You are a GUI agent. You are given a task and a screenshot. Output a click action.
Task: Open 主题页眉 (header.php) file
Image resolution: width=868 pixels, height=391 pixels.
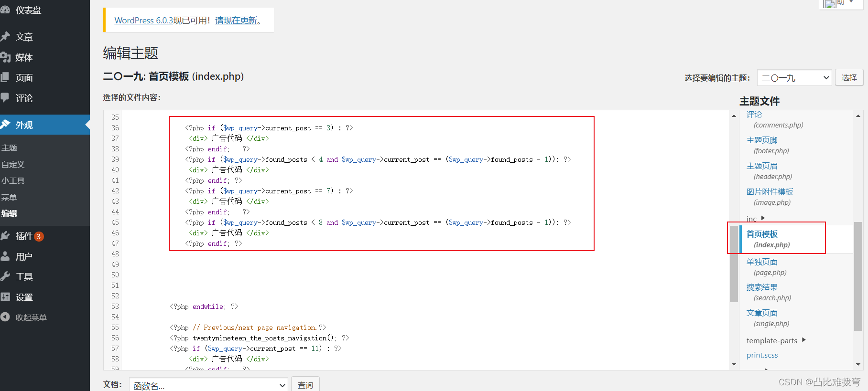(769, 171)
